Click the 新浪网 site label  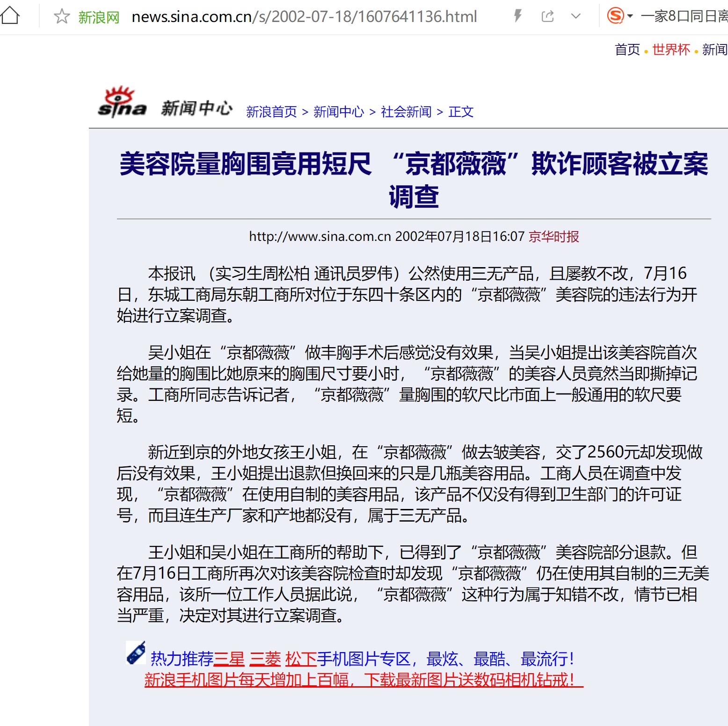(99, 17)
